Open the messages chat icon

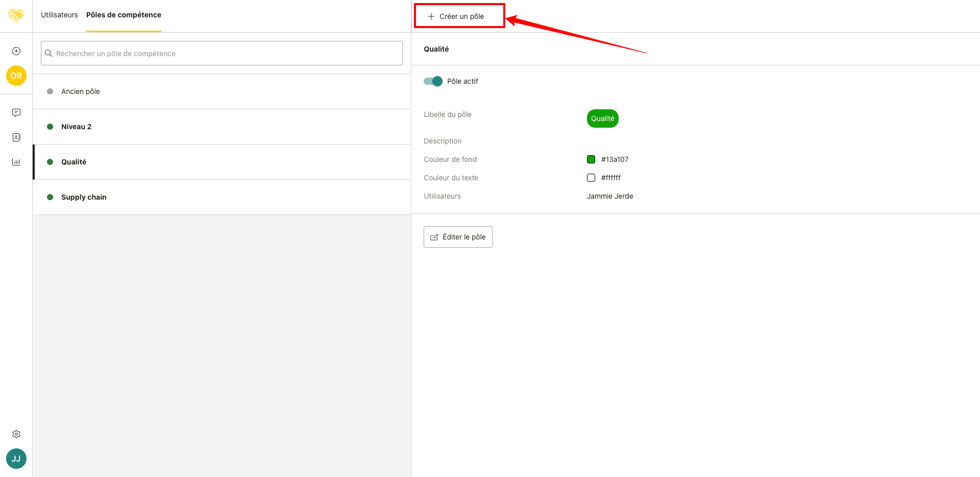coord(16,112)
